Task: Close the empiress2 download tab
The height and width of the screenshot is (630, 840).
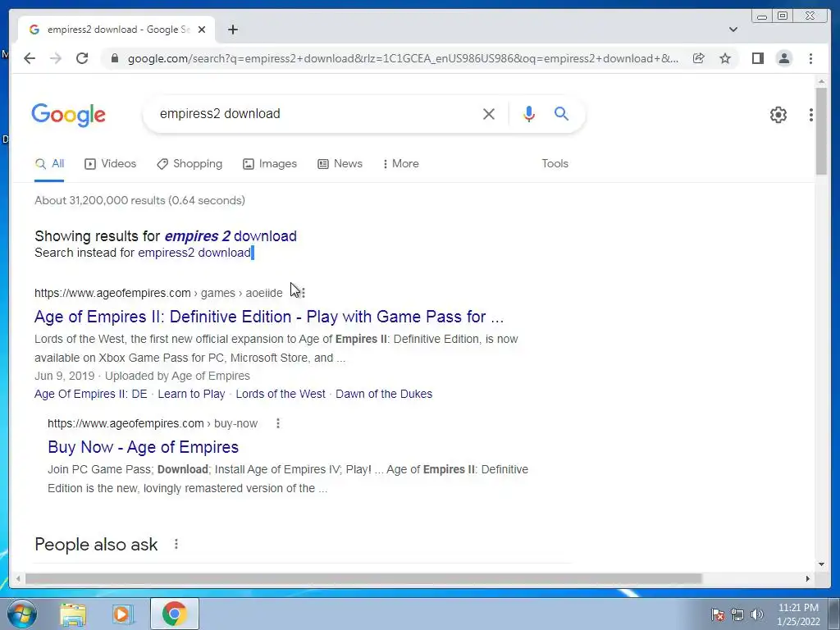Action: 202,30
